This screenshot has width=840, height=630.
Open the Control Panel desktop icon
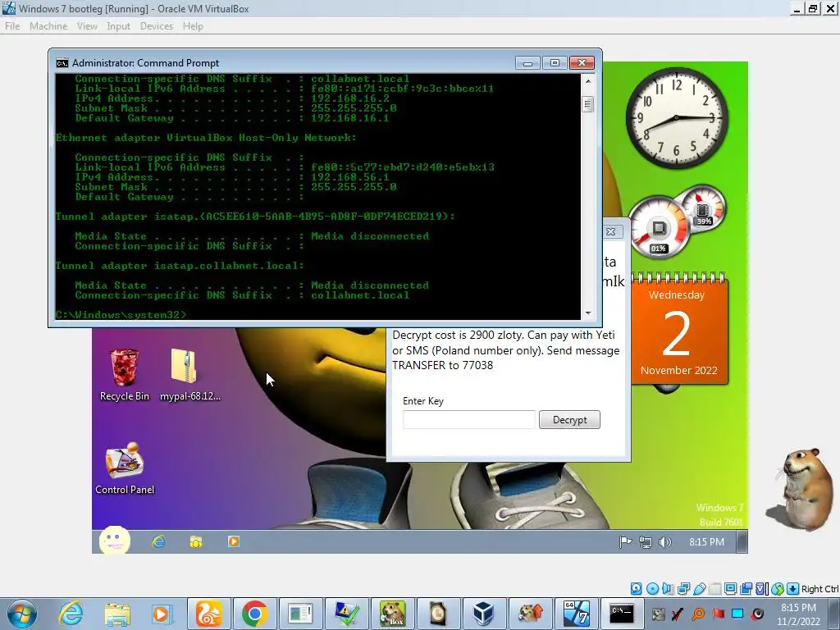(125, 468)
